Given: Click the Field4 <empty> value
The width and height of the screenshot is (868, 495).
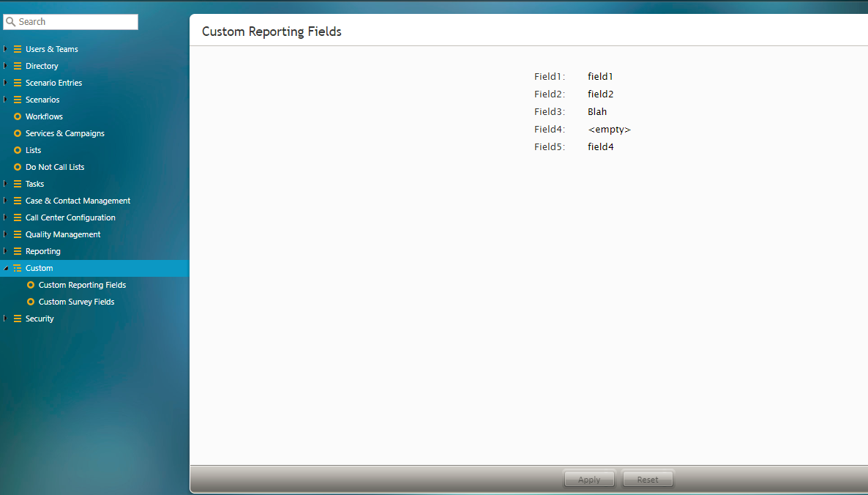Looking at the screenshot, I should (x=609, y=130).
